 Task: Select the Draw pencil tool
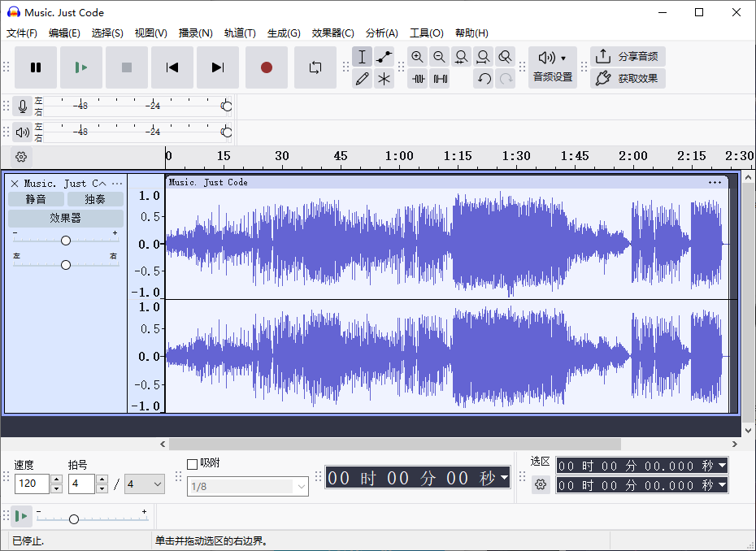[x=362, y=79]
